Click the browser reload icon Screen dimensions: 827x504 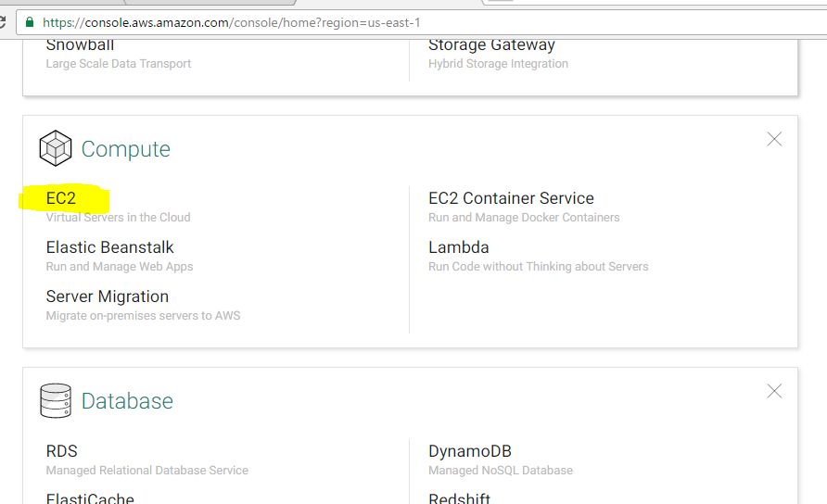2,22
